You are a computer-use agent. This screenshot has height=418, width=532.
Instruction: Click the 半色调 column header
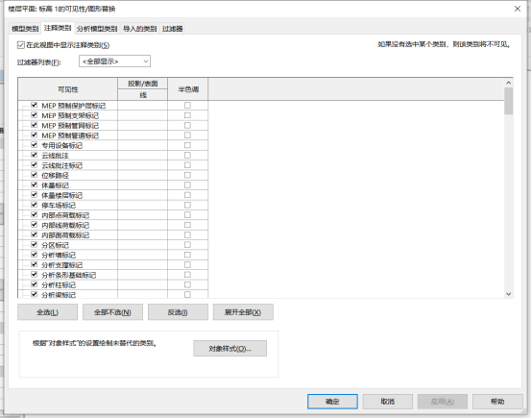[x=188, y=89]
